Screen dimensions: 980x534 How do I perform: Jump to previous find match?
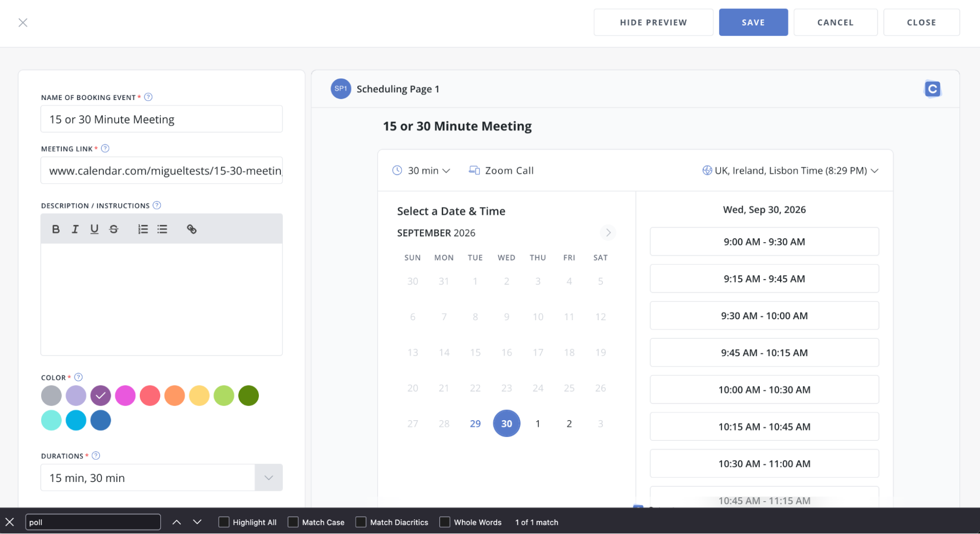[176, 522]
